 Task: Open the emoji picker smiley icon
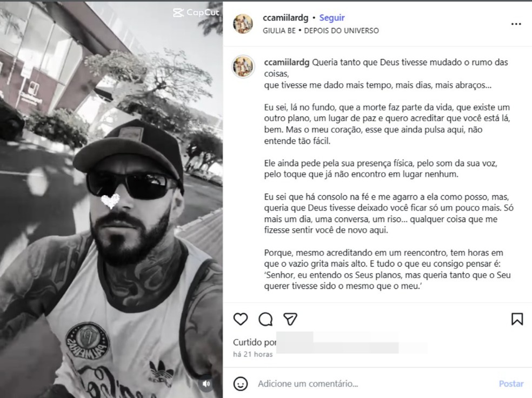point(241,384)
